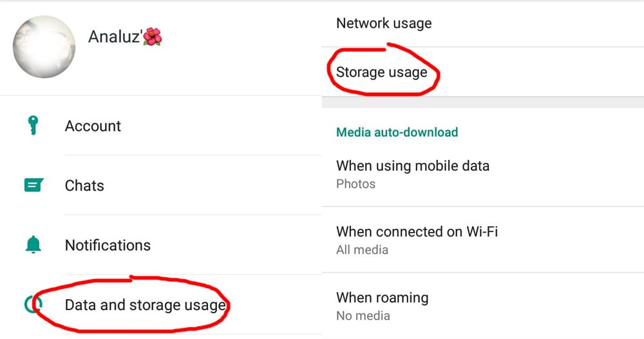This screenshot has height=339, width=644.
Task: Open When roaming option
Action: click(382, 298)
